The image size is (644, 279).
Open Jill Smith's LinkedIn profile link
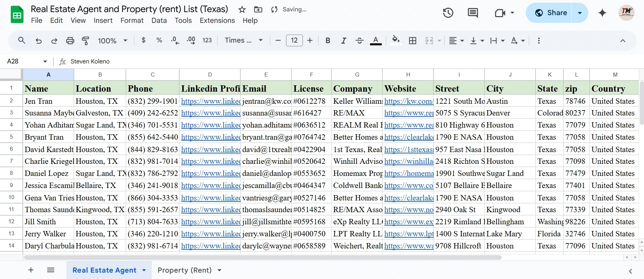pos(211,222)
